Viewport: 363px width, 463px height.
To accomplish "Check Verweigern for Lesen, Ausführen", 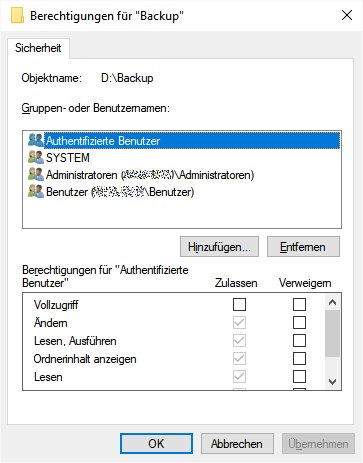I will tap(299, 340).
